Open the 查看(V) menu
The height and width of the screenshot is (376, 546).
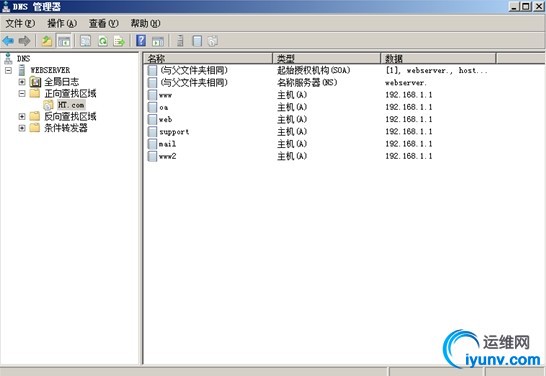click(104, 23)
